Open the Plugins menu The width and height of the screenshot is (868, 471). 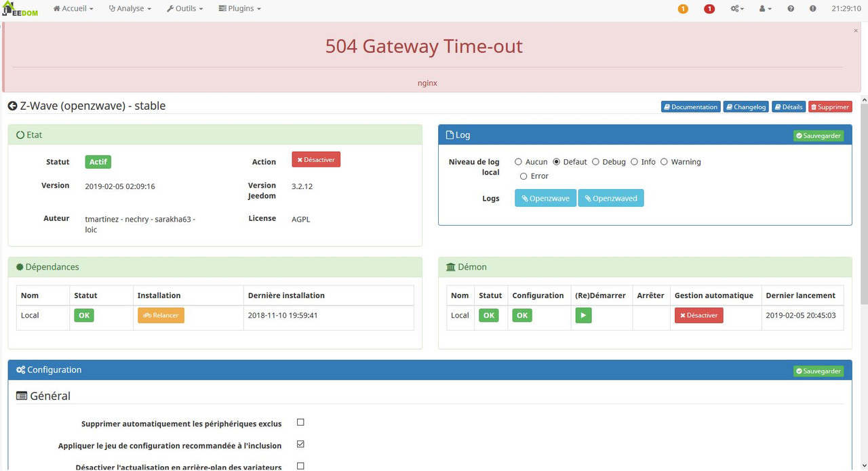pos(239,9)
